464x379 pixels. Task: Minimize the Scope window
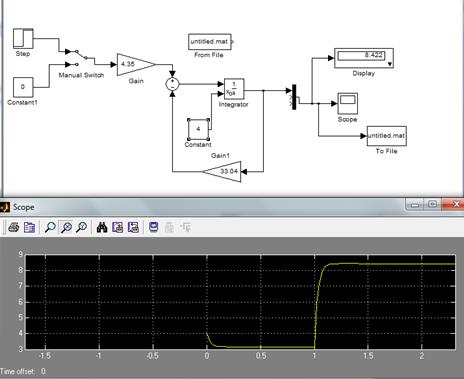click(x=415, y=204)
